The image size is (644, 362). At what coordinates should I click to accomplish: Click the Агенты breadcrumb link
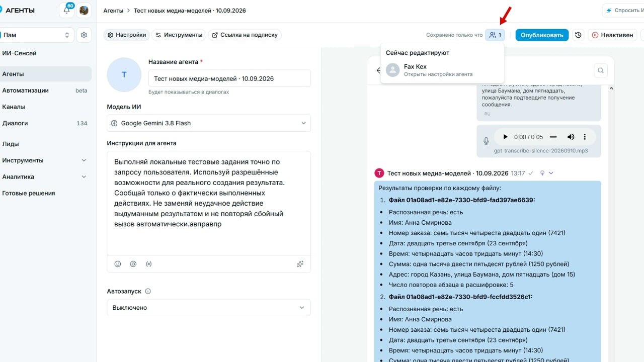(114, 11)
